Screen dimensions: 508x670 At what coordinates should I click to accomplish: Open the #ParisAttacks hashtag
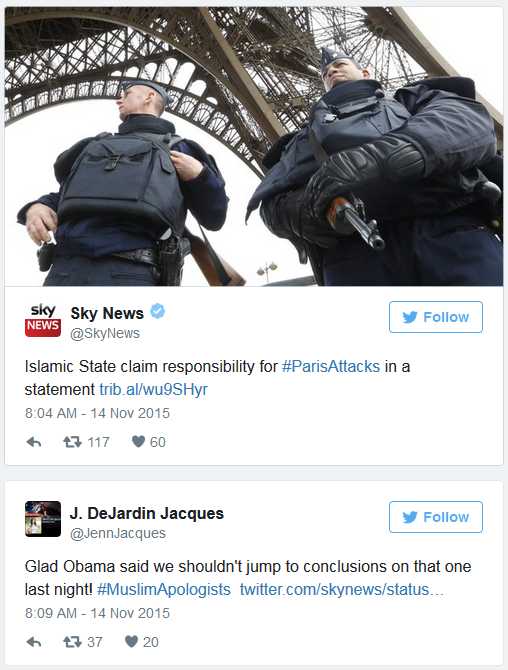(331, 367)
